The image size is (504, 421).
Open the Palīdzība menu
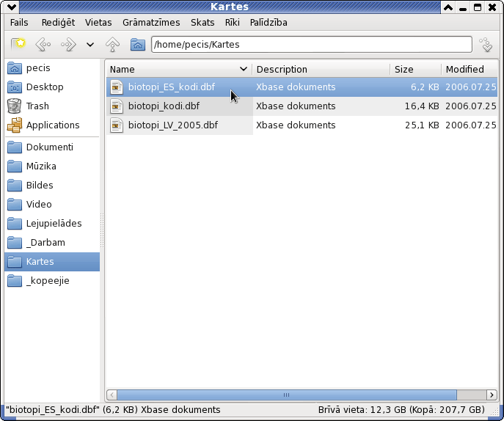click(269, 23)
